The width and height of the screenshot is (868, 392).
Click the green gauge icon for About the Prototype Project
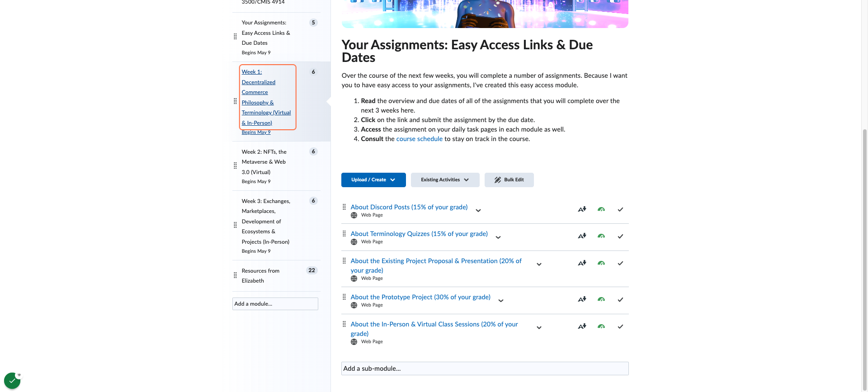601,299
